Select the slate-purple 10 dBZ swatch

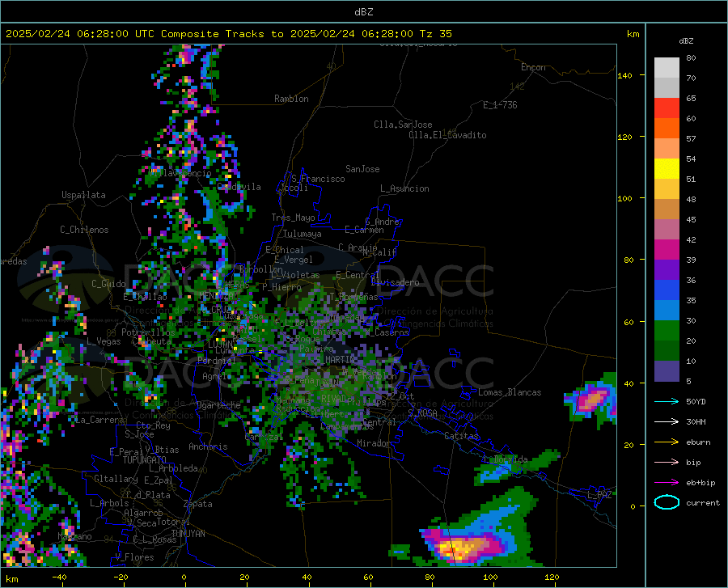(x=667, y=371)
